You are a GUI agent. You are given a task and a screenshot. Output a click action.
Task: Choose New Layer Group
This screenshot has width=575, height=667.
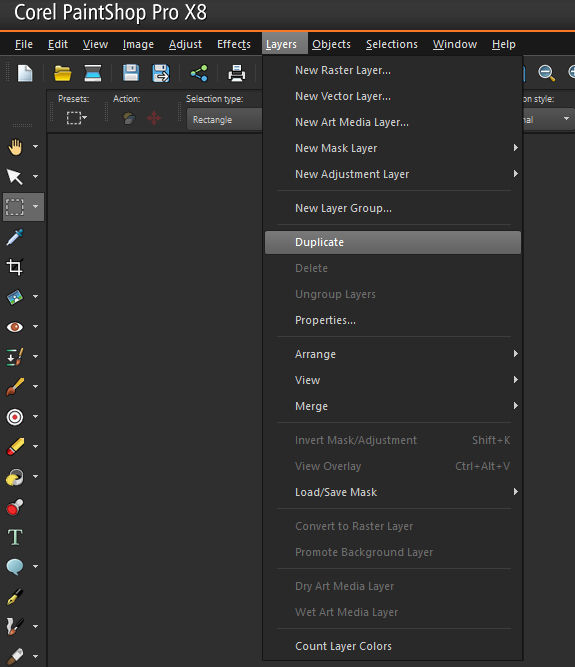(x=393, y=208)
